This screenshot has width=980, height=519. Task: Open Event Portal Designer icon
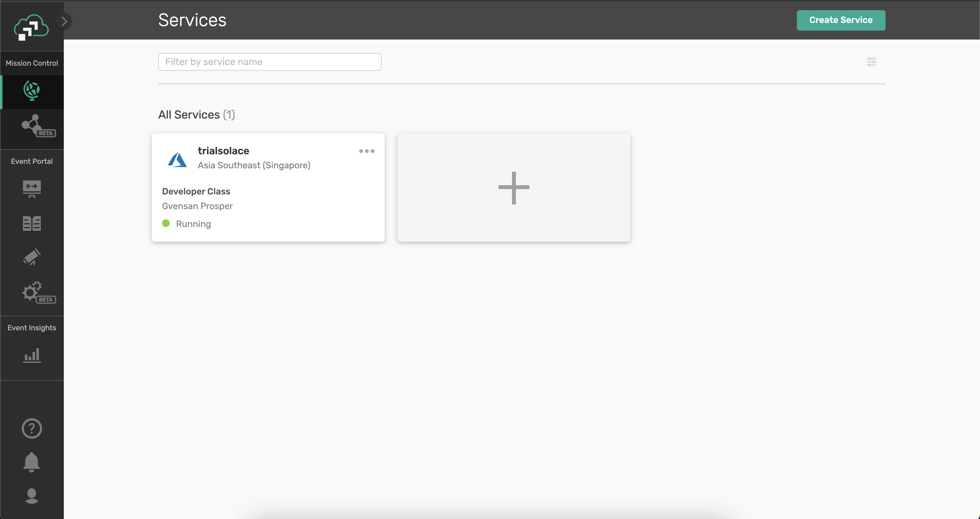coord(32,189)
